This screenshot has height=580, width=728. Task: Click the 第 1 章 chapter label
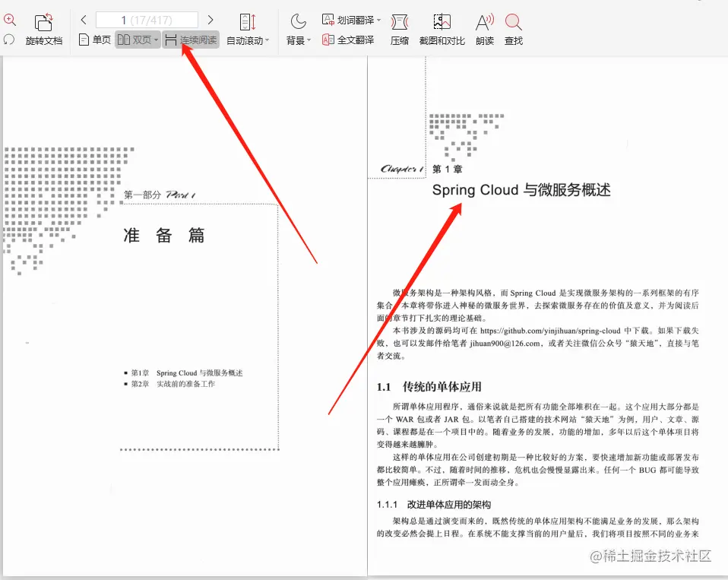pyautogui.click(x=447, y=169)
